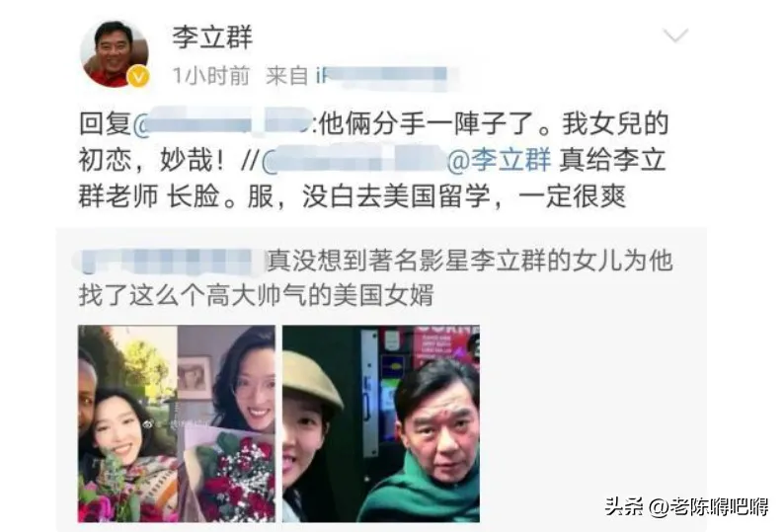This screenshot has width=784, height=532.
Task: Open the 李立群 username at top
Action: pyautogui.click(x=212, y=38)
